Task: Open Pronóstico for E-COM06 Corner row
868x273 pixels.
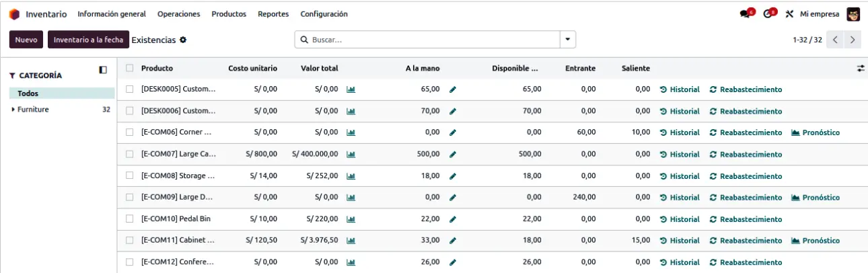Action: coord(816,133)
